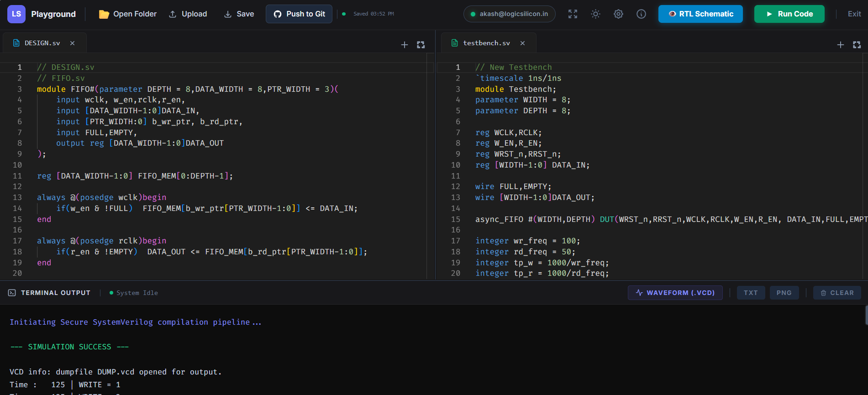Click 'reg WRST_n,RRST_n;' line
The height and width of the screenshot is (395, 868).
[x=518, y=154]
